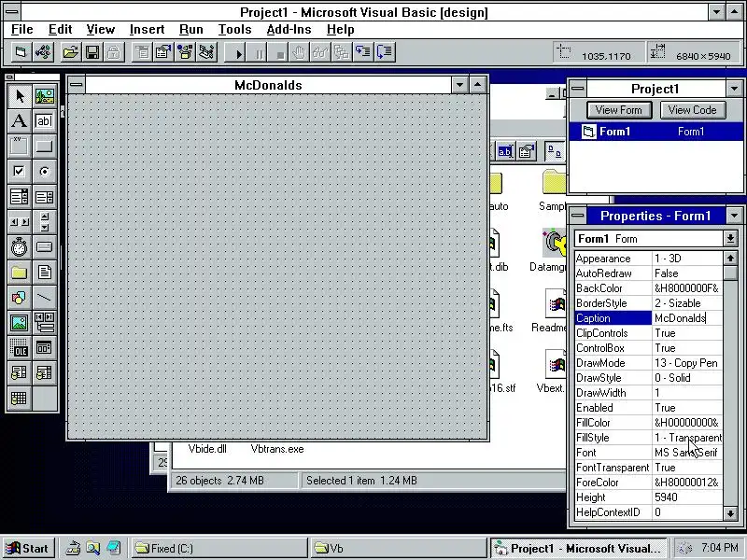The width and height of the screenshot is (747, 560).
Task: Open the Tools menu
Action: [234, 30]
